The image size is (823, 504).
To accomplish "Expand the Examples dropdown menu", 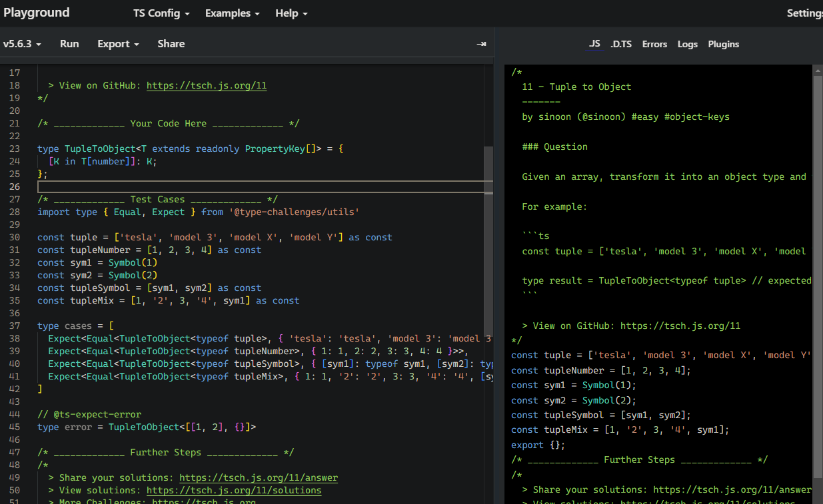I will [232, 13].
